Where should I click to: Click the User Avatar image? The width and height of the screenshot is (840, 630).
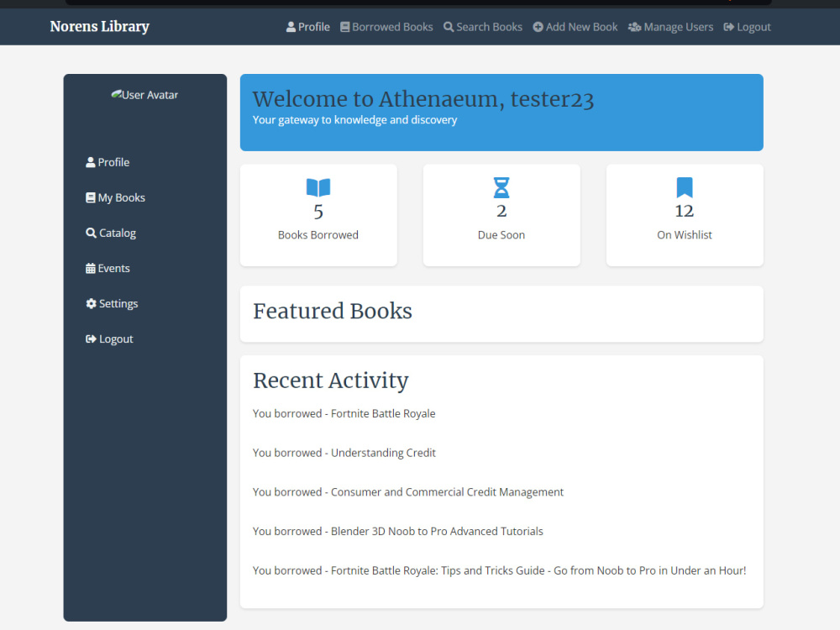[x=144, y=95]
